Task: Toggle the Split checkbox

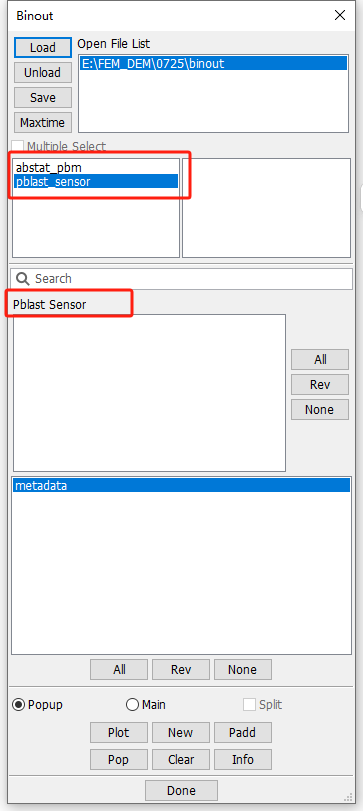Action: 249,704
